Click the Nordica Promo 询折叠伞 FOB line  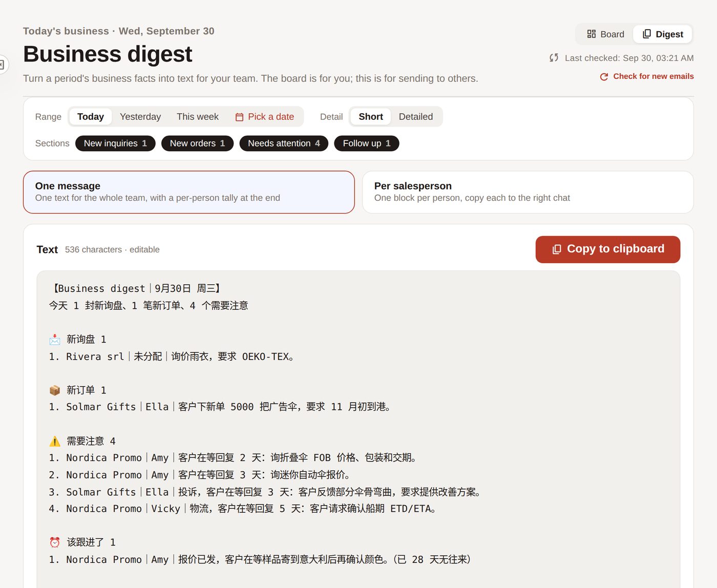pyautogui.click(x=233, y=457)
